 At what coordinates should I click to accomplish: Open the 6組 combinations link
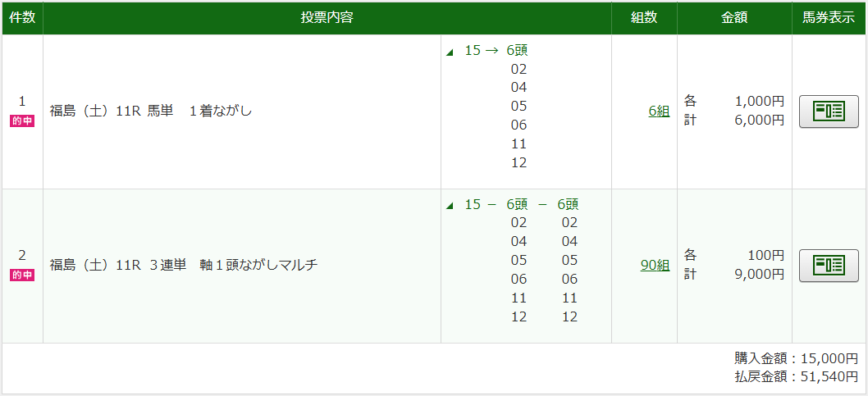pos(659,112)
